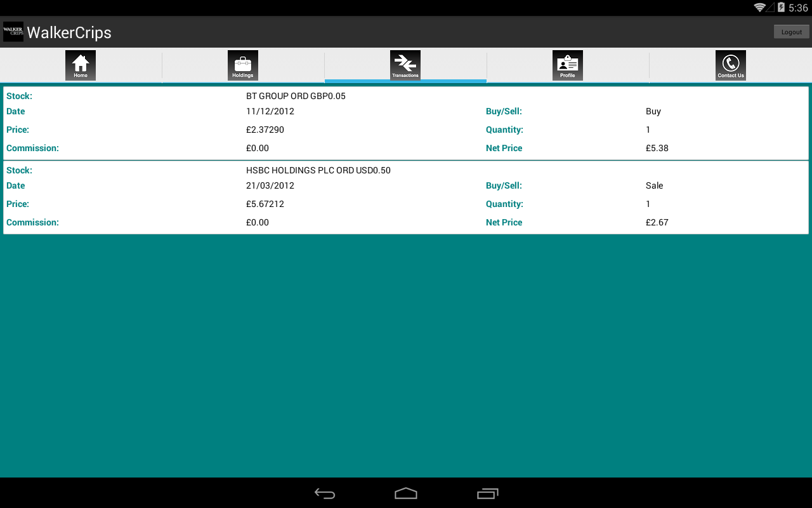Screen dimensions: 812x508
Task: Select the price £2.37290
Action: 265,130
